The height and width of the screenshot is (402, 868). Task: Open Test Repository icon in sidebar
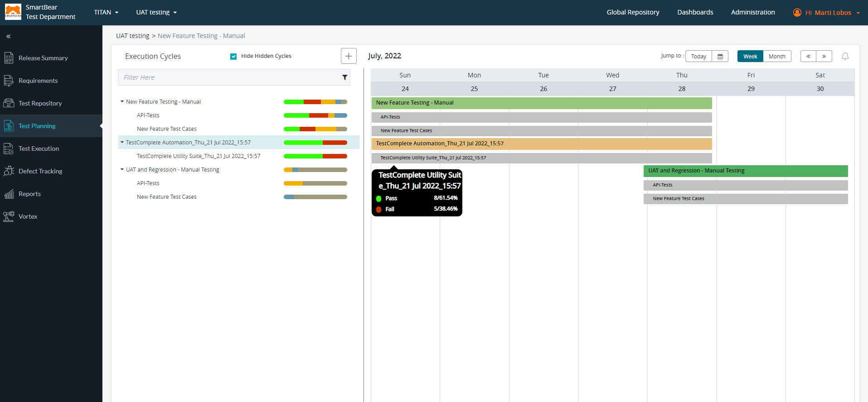click(9, 103)
